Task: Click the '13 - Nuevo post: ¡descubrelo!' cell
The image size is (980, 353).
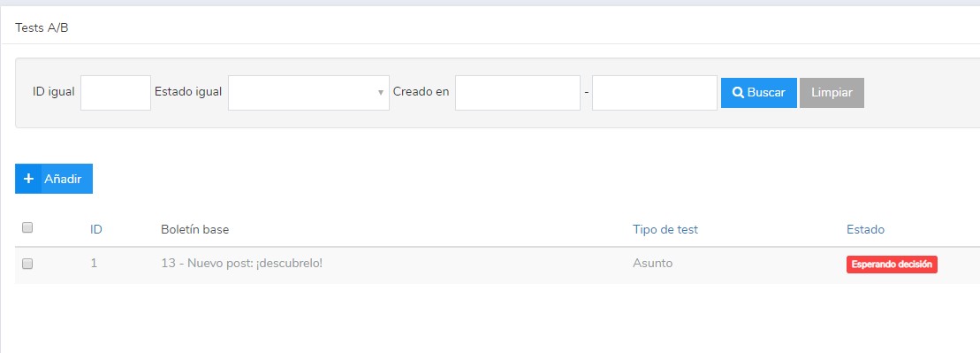Action: click(x=242, y=264)
